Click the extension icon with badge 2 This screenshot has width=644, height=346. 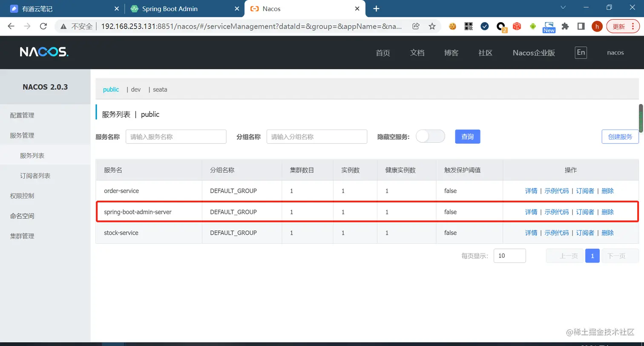[501, 27]
